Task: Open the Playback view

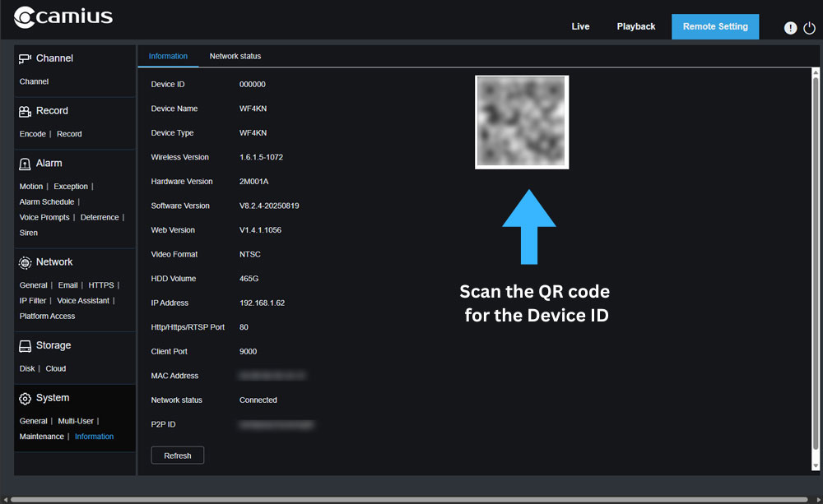Action: 636,26
